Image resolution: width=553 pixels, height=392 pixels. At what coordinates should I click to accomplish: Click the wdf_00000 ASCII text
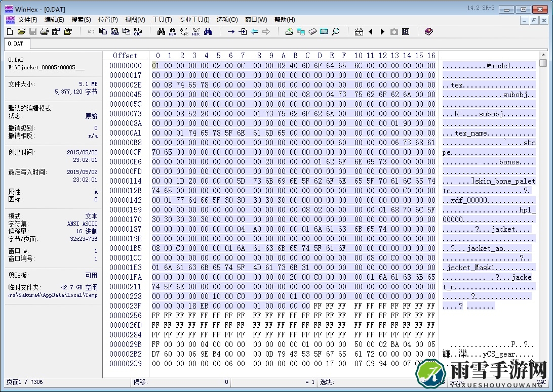coord(469,200)
